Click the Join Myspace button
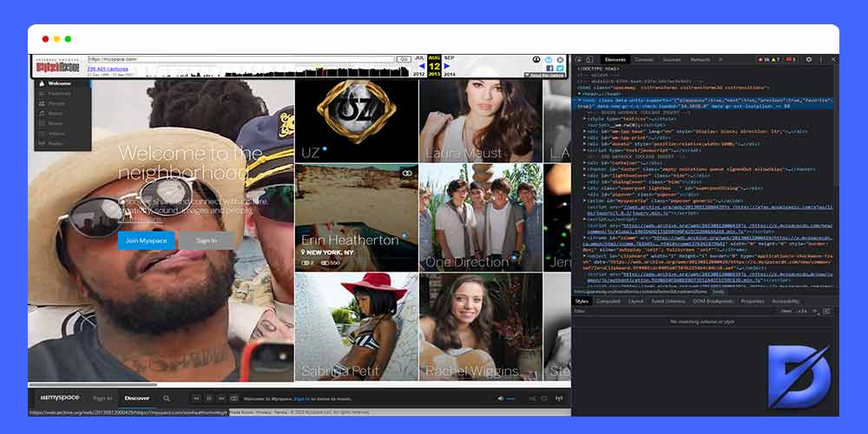Screen dimensions: 868x434 coord(146,240)
